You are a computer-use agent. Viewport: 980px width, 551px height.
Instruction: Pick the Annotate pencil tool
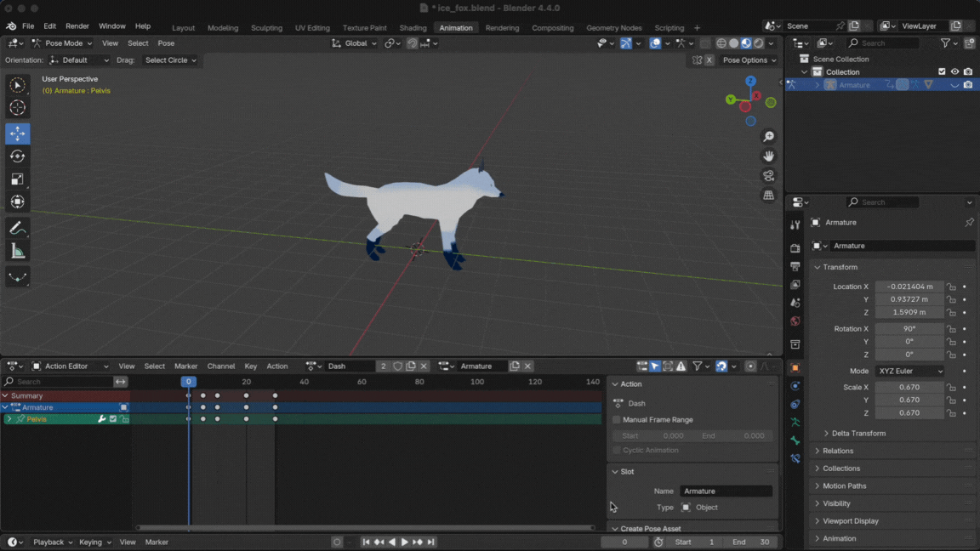tap(18, 229)
